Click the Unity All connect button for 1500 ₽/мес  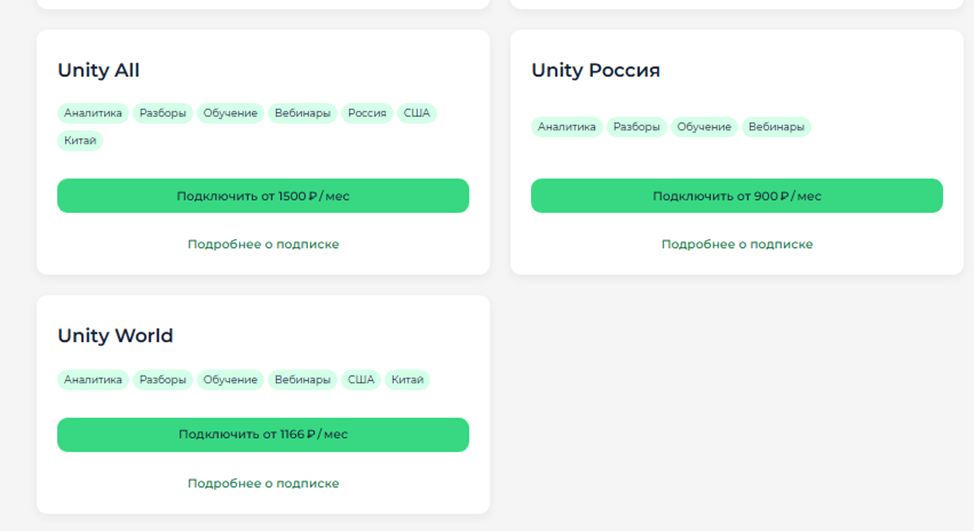[x=263, y=196]
